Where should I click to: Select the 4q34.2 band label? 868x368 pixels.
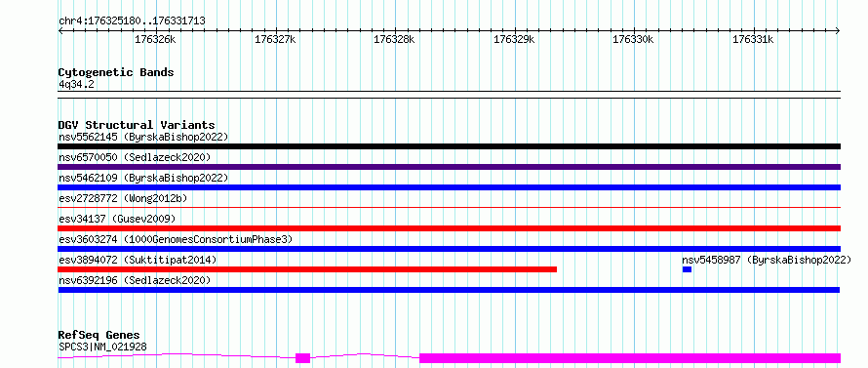[x=76, y=85]
